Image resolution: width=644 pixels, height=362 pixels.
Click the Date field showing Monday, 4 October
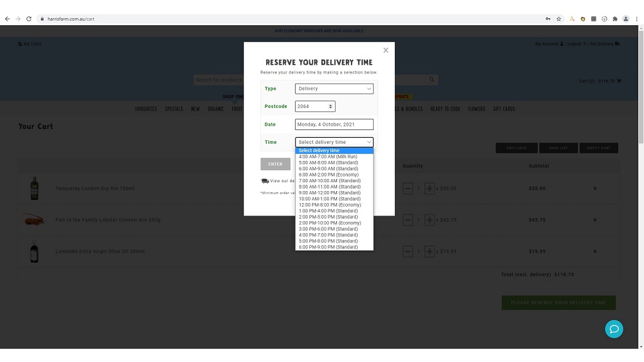click(334, 124)
